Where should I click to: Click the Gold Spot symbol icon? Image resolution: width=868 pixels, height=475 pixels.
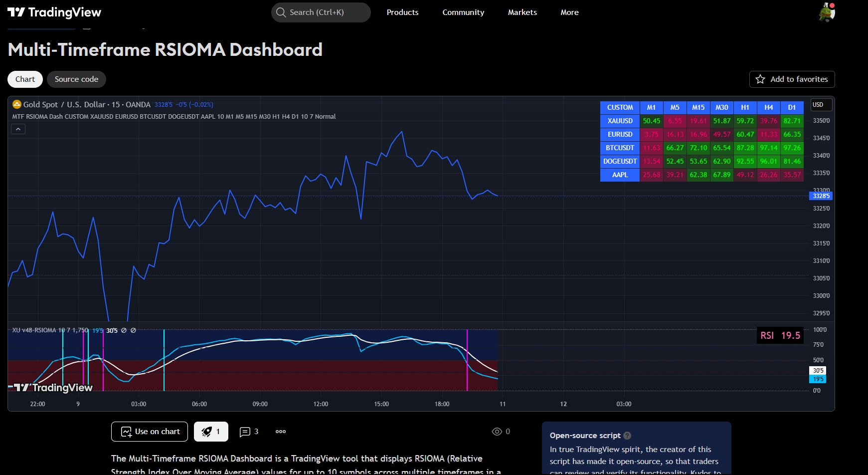[17, 104]
